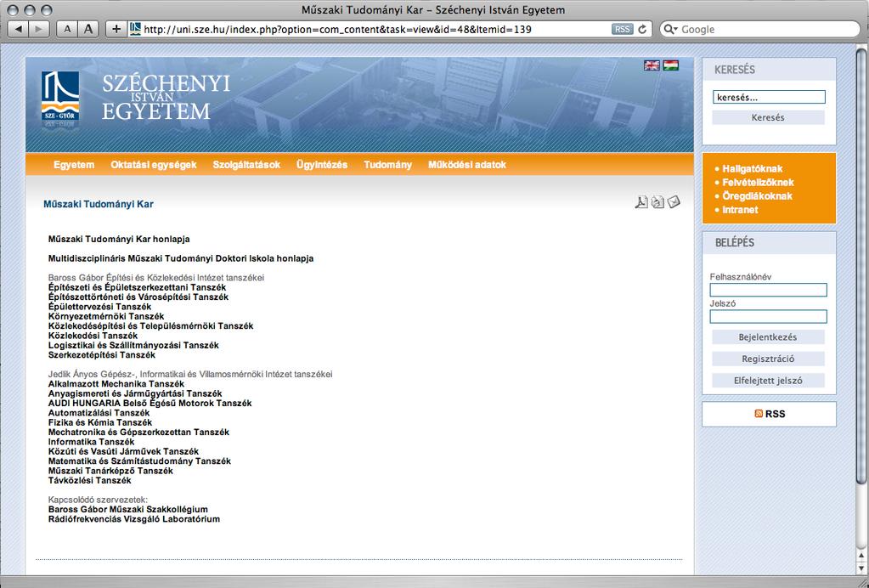Click the Regisztráció button
Image resolution: width=869 pixels, height=588 pixels.
[x=768, y=359]
